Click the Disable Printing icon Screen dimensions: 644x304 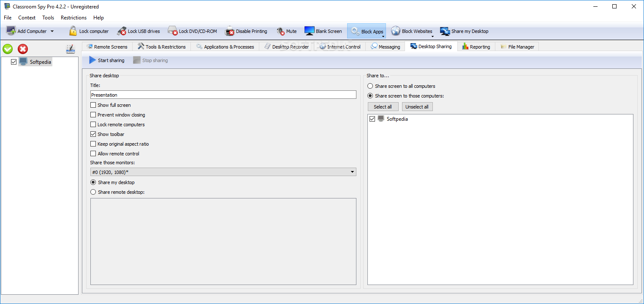(230, 31)
